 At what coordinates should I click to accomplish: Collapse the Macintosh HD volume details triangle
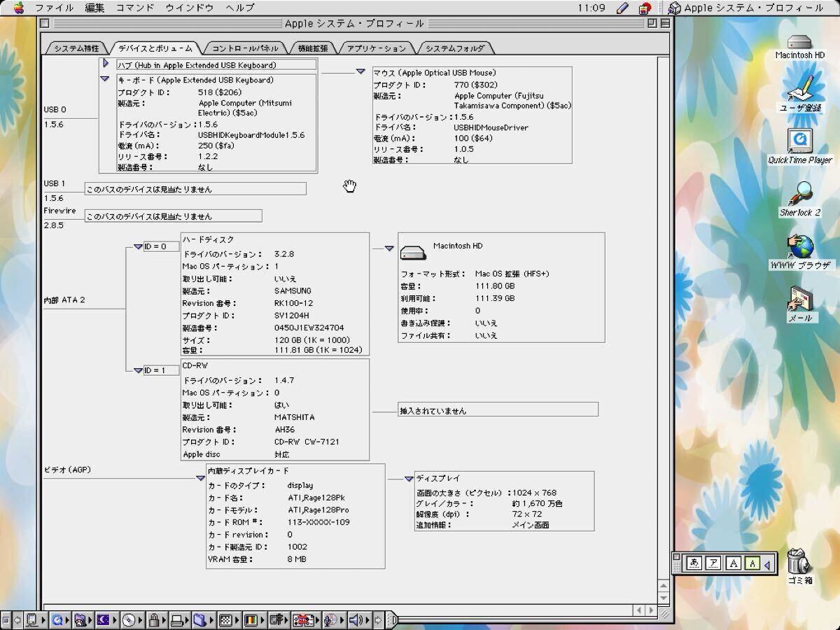pos(389,248)
